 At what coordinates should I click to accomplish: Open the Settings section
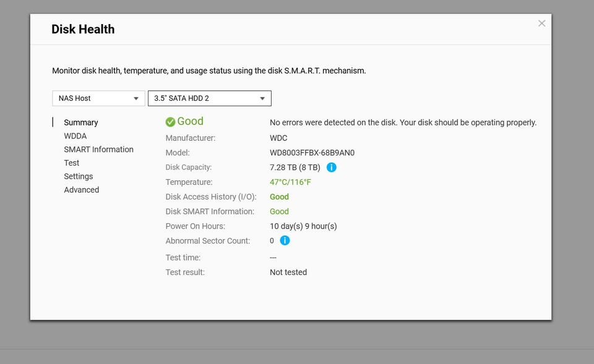(x=79, y=176)
